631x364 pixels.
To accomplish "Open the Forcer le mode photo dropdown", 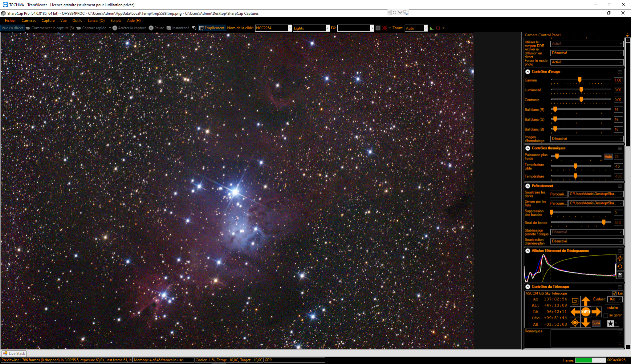I will [587, 62].
